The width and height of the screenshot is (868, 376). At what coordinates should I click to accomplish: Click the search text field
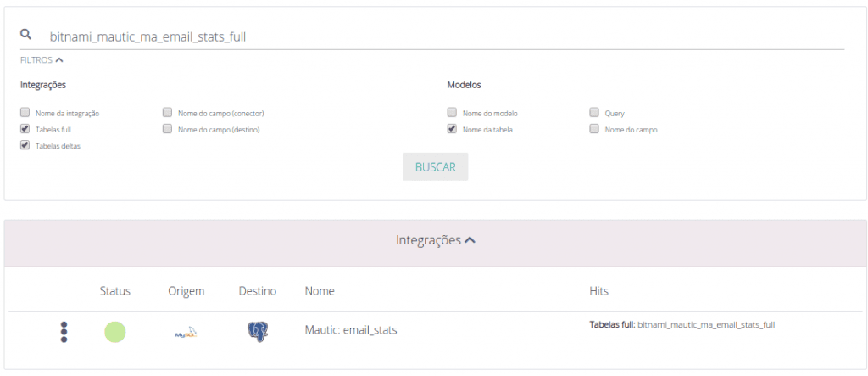click(441, 36)
